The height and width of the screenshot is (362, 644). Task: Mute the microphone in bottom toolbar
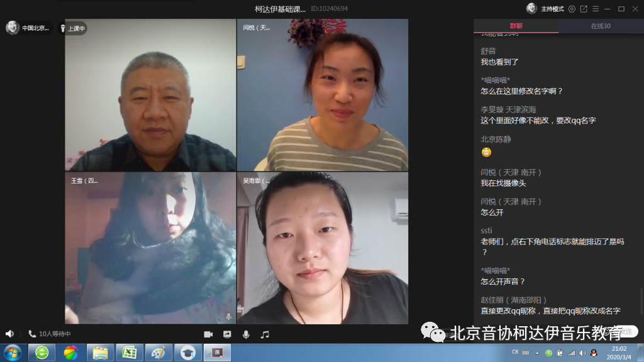246,334
